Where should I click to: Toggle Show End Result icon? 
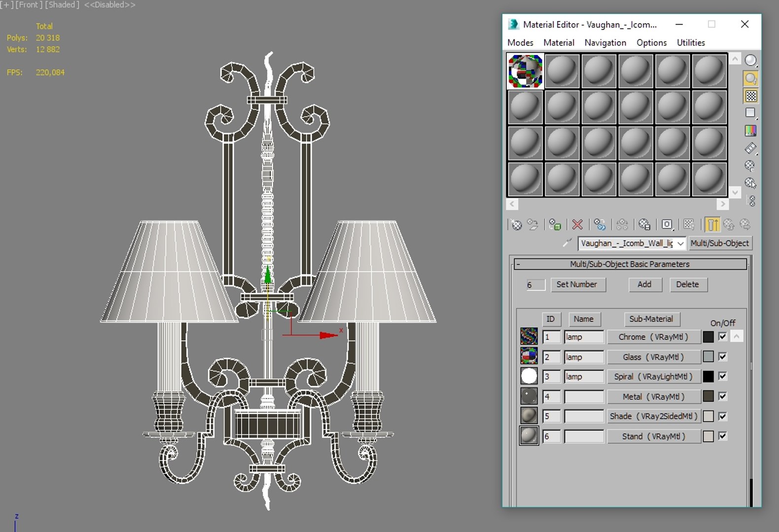tap(712, 225)
